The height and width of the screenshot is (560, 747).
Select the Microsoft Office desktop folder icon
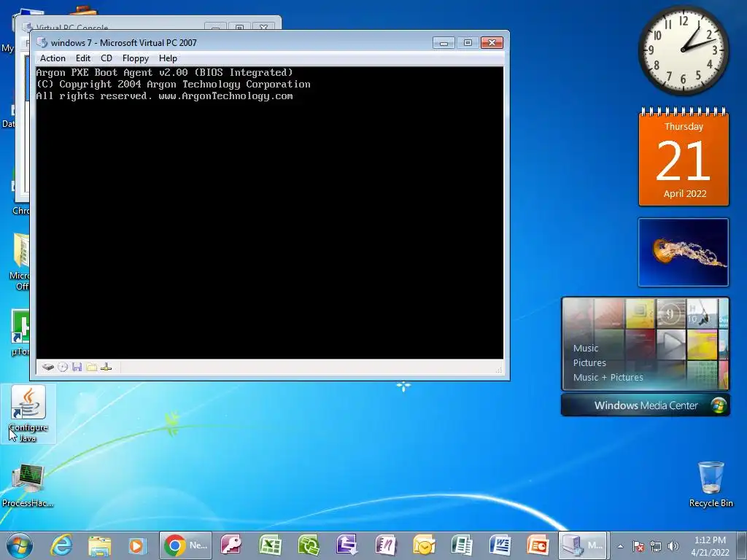(20, 261)
